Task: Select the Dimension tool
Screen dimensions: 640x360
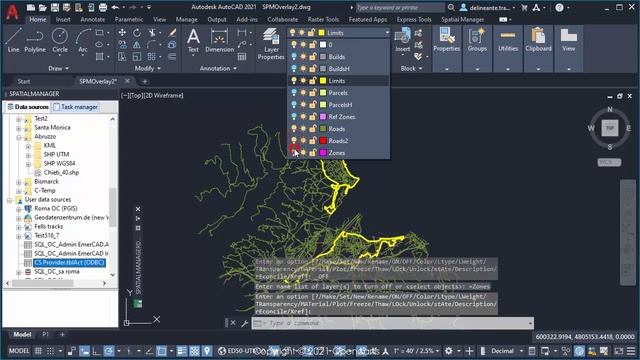Action: 219,40
